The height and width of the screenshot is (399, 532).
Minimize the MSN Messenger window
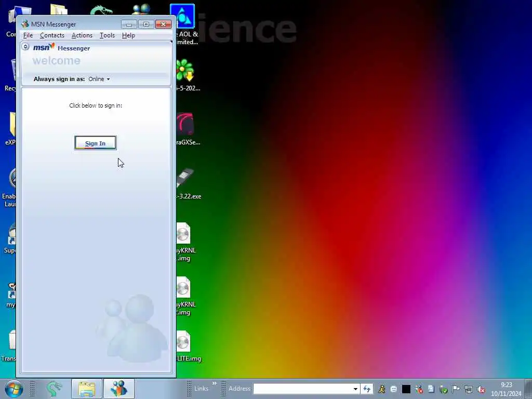pyautogui.click(x=129, y=24)
